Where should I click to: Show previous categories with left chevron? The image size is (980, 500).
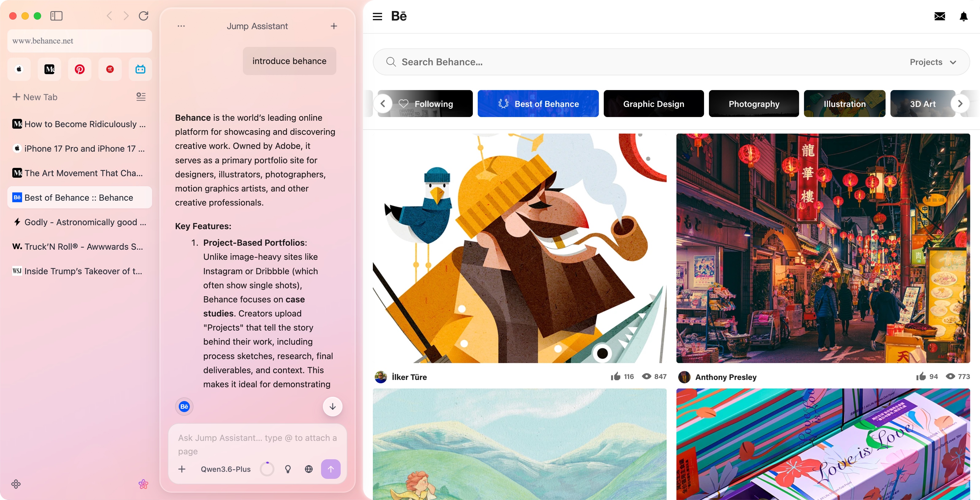(383, 104)
